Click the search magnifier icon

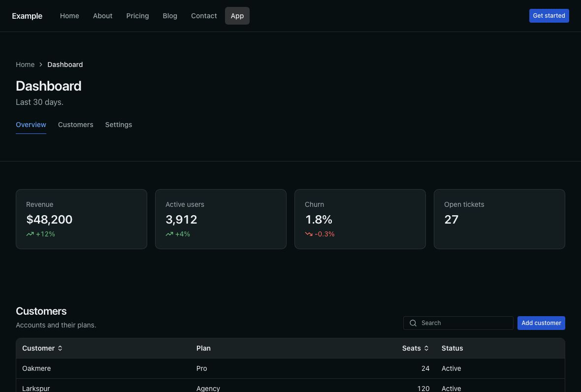coord(413,323)
